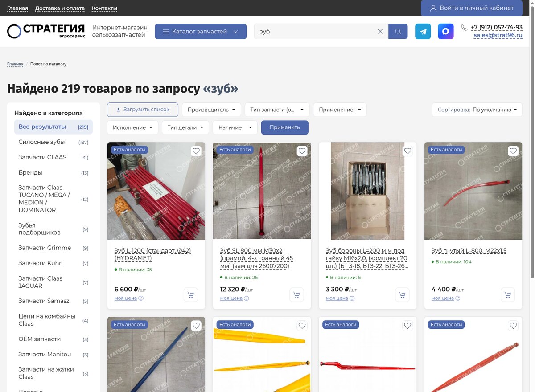The width and height of the screenshot is (535, 392).
Task: Click help icon next to 4 400 ₽ моя цена
Action: (x=458, y=298)
